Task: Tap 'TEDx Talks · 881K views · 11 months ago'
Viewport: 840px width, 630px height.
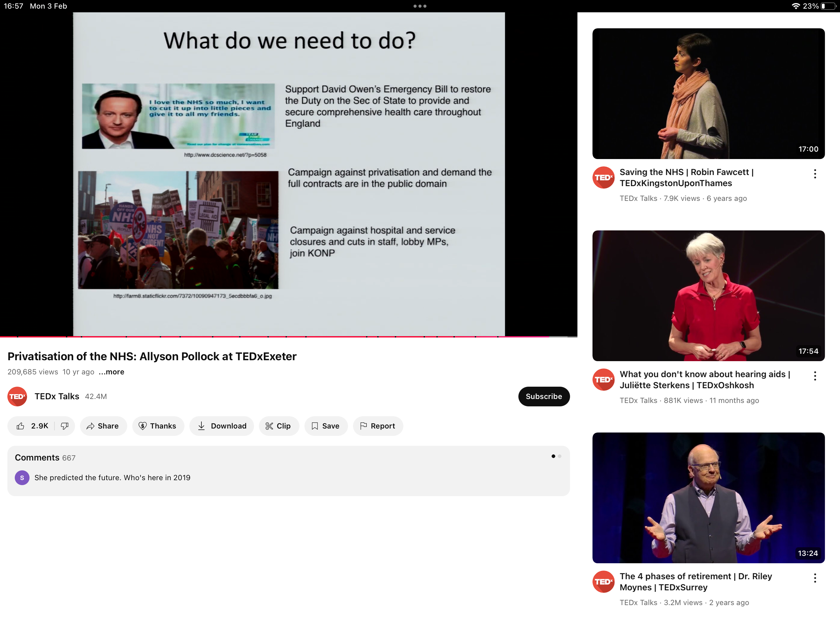Action: (x=689, y=401)
